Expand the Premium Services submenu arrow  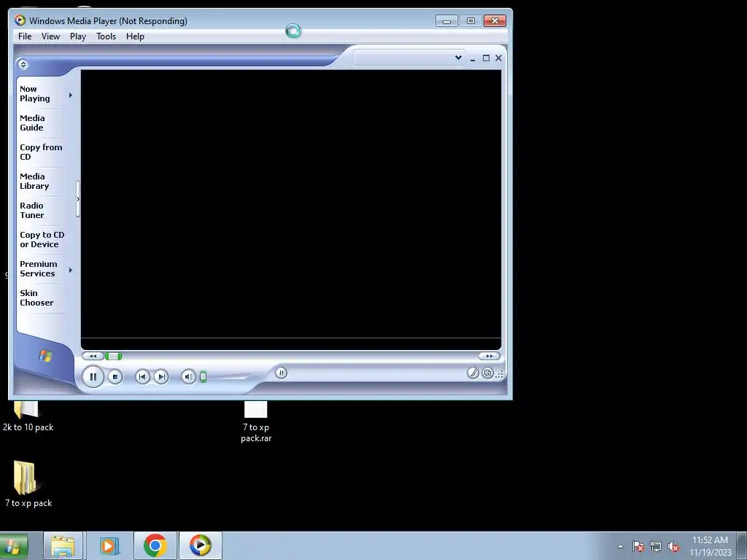coord(71,270)
